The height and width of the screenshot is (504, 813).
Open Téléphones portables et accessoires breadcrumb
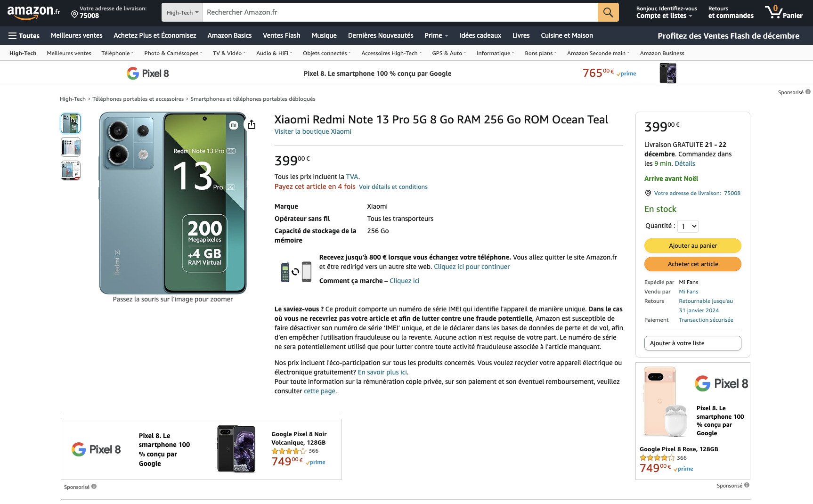point(138,99)
